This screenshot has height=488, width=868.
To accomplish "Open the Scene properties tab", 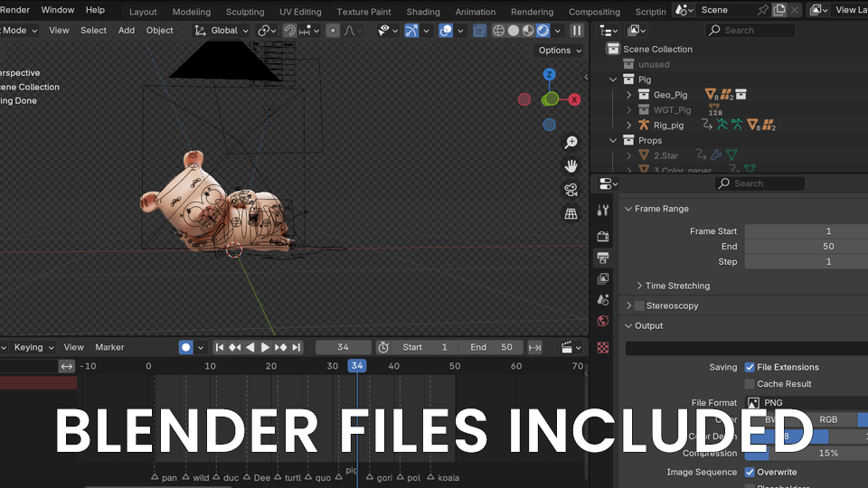I will point(603,299).
